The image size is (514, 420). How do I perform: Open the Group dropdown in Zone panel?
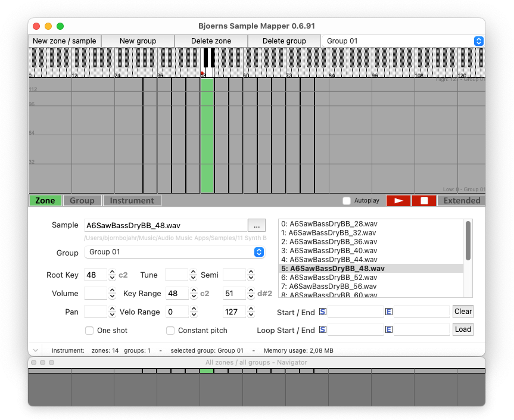tap(175, 252)
